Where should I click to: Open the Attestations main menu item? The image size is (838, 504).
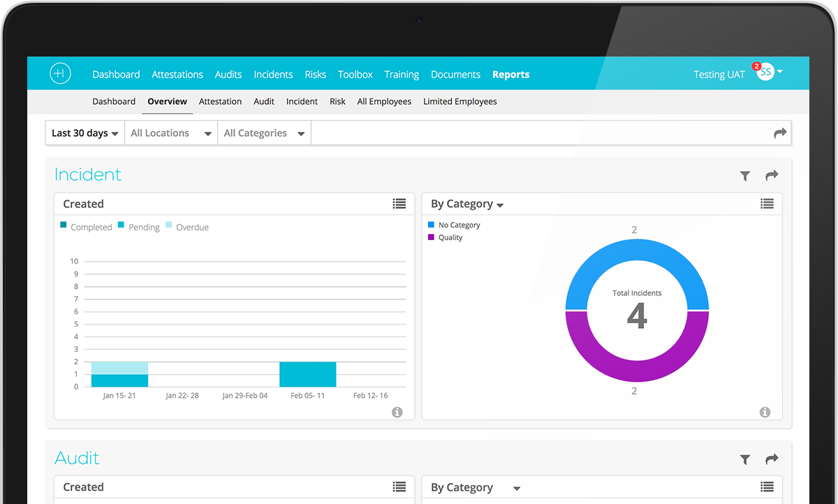(x=177, y=75)
